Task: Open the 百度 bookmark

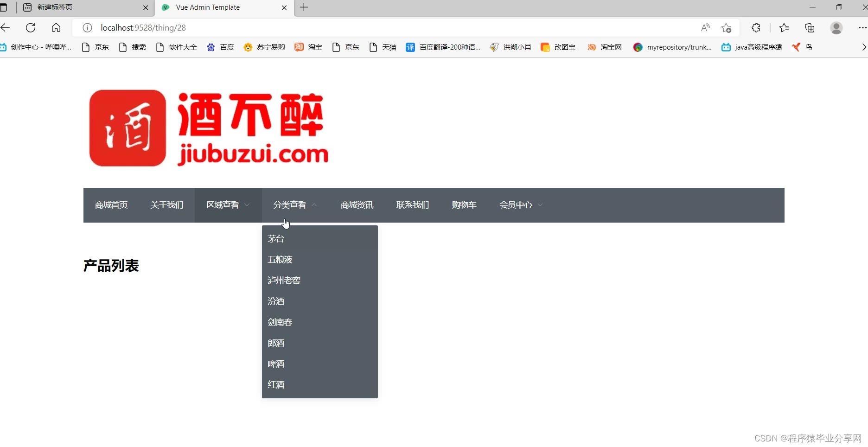Action: 221,47
